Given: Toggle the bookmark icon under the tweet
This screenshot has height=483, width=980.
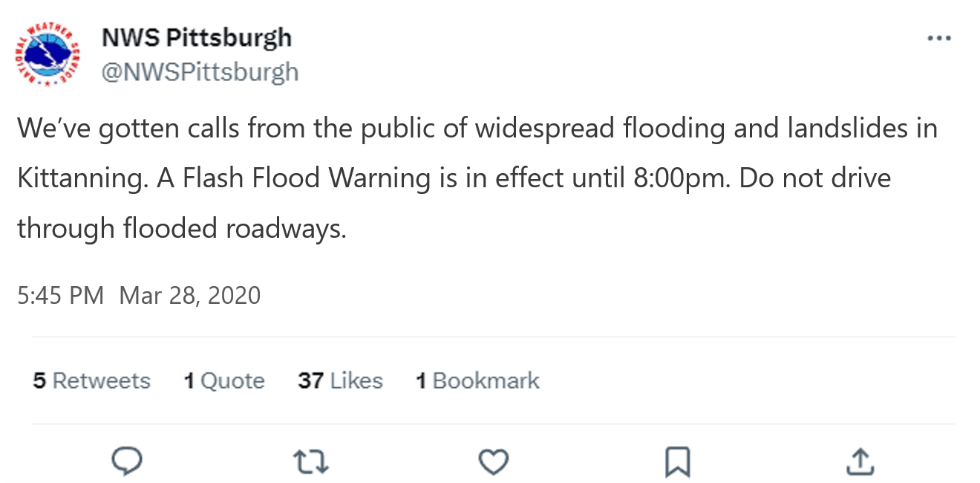Looking at the screenshot, I should (677, 462).
